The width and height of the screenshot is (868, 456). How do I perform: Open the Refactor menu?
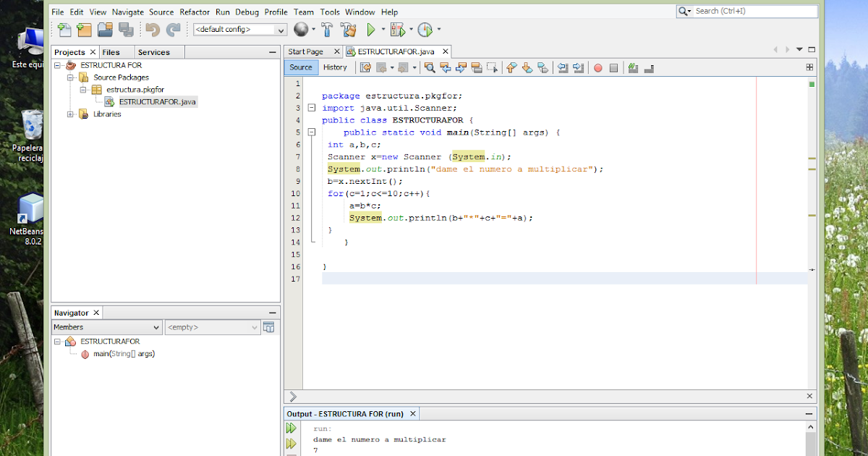tap(195, 12)
